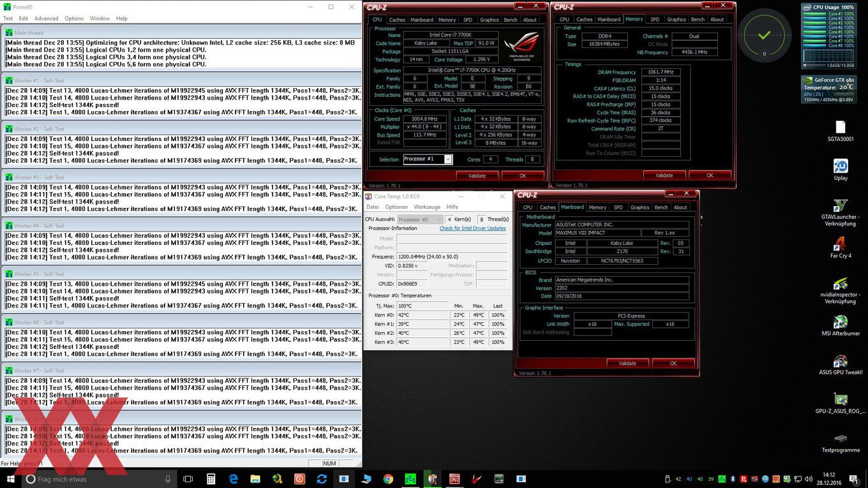868x488 pixels.
Task: Click the Core Voltage value 1.296 V
Action: [483, 59]
